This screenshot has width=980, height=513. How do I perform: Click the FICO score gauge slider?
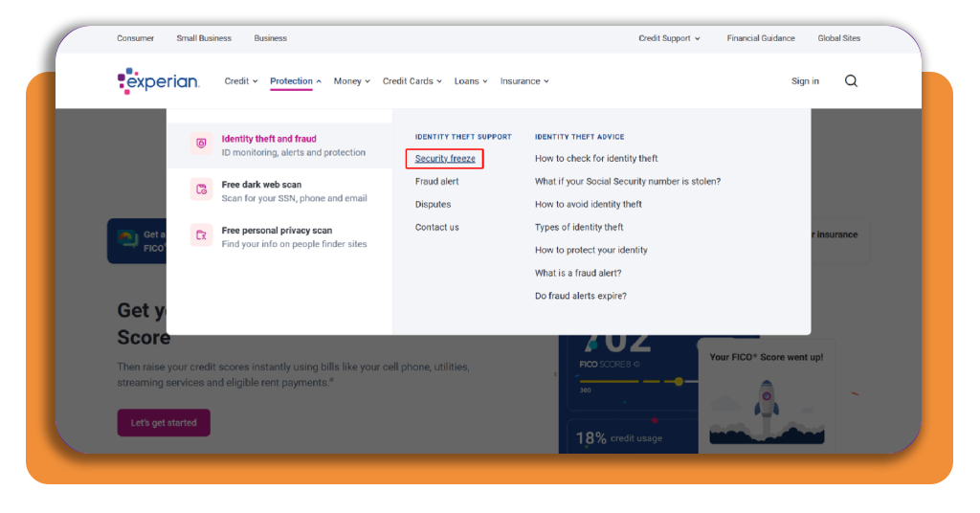click(x=679, y=381)
